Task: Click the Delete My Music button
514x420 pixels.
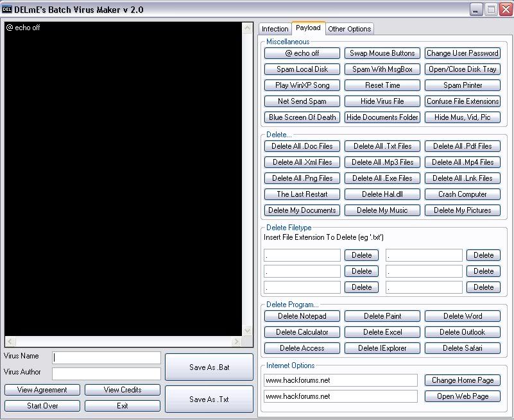Action: point(382,211)
